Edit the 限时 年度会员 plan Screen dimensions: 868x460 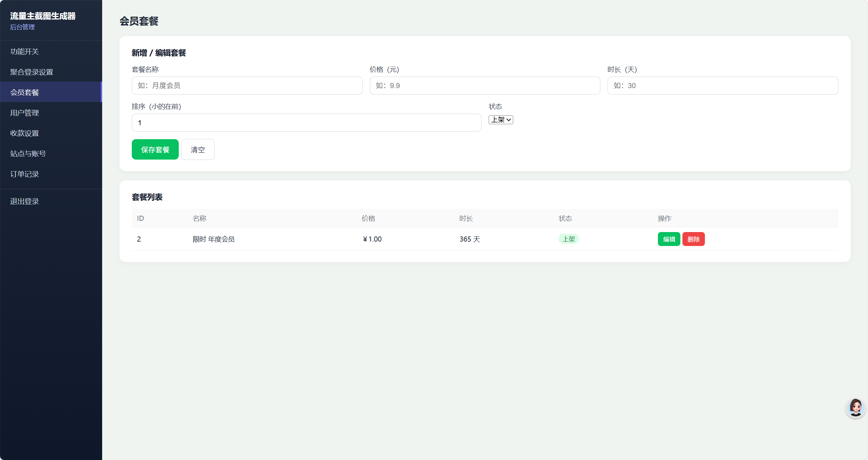tap(669, 239)
